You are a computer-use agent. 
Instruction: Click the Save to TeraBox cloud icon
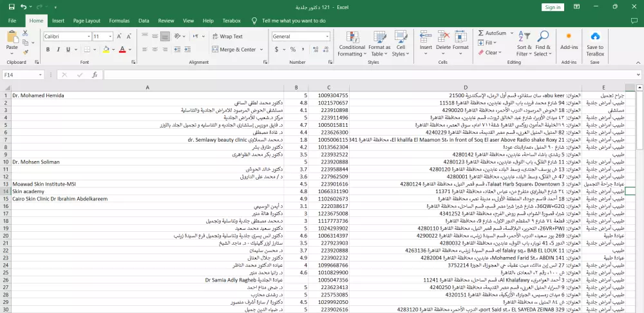click(x=595, y=37)
